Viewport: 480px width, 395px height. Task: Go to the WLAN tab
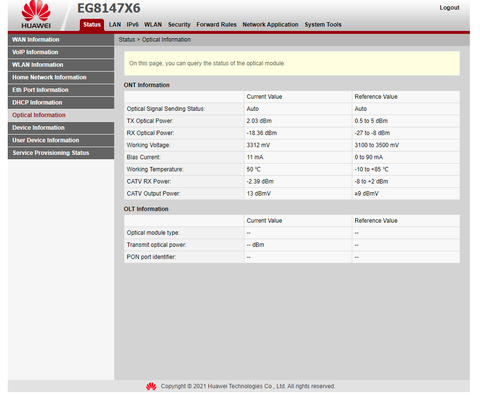(x=153, y=25)
